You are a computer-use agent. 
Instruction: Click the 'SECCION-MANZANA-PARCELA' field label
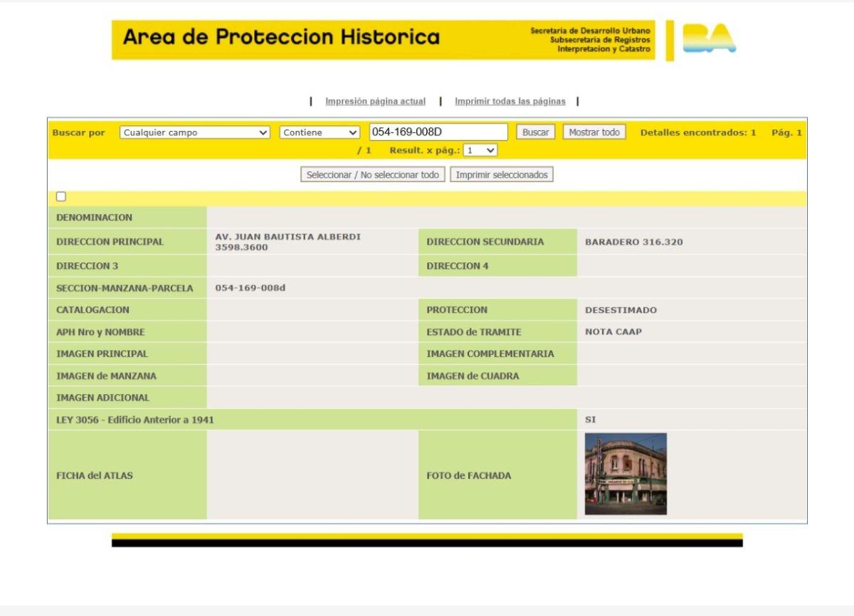[125, 289]
